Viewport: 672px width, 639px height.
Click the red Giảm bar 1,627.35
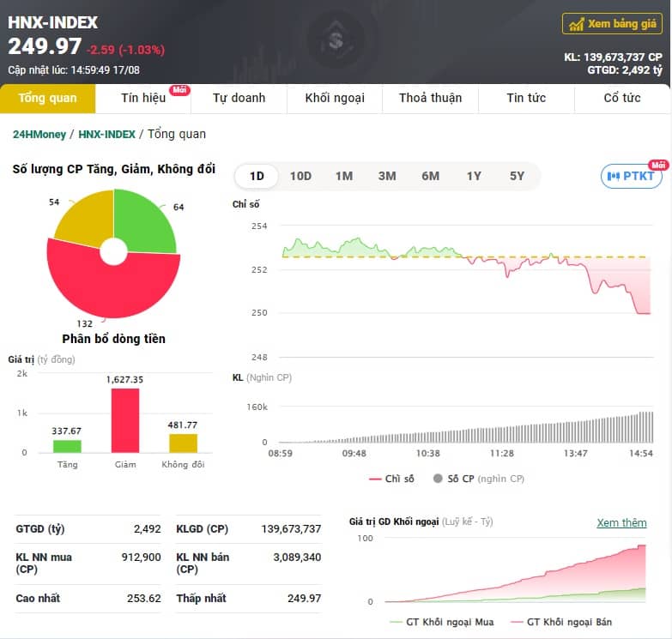click(x=125, y=420)
